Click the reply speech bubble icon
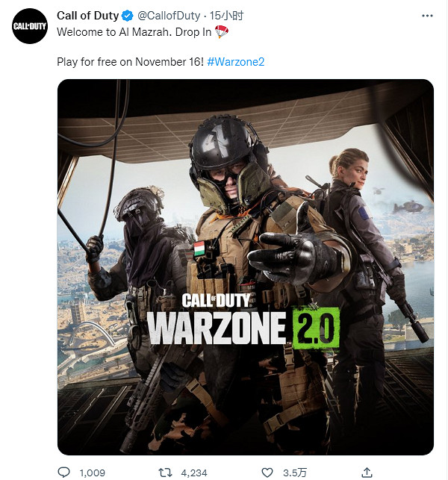The height and width of the screenshot is (480, 448). point(64,472)
